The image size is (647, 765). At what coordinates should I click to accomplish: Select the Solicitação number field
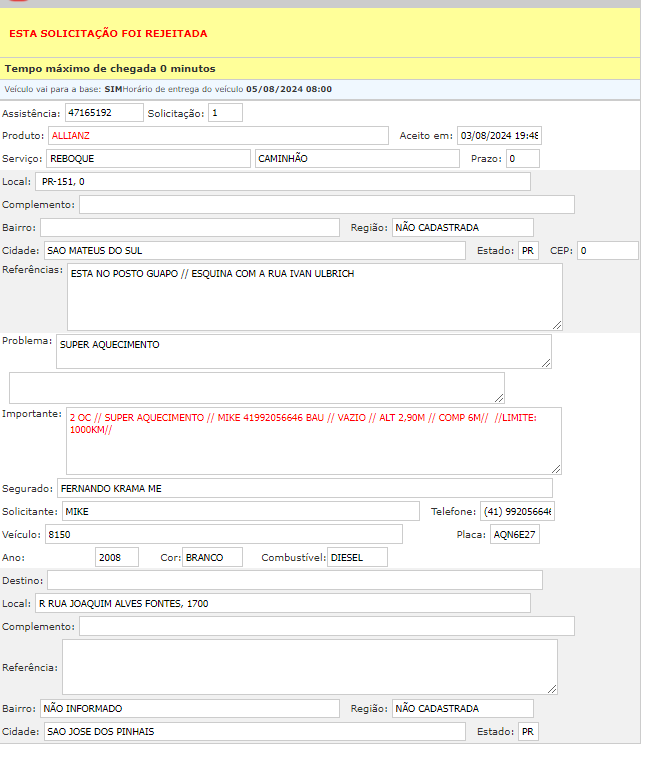point(225,113)
